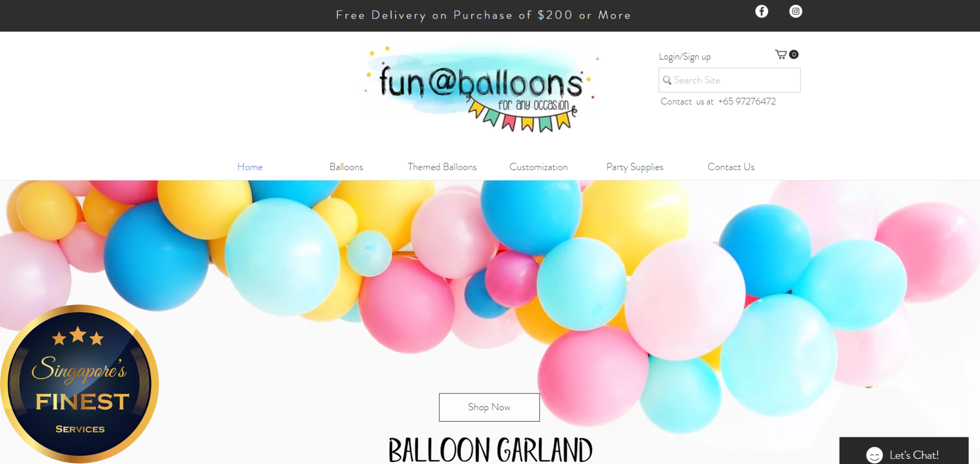The width and height of the screenshot is (980, 464).
Task: Open the Instagram profile icon
Action: point(795,11)
